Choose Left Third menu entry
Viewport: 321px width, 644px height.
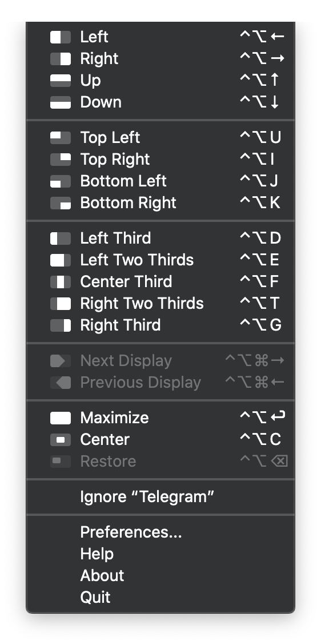160,238
